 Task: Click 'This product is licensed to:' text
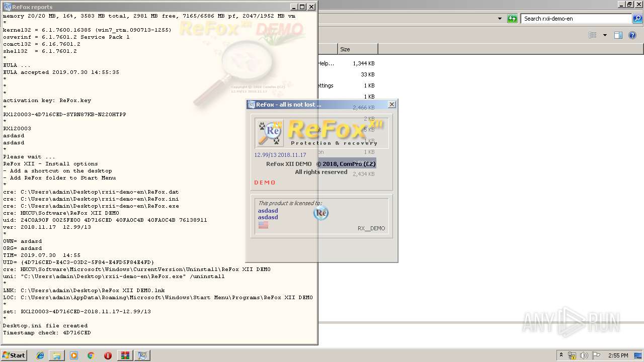pos(290,203)
